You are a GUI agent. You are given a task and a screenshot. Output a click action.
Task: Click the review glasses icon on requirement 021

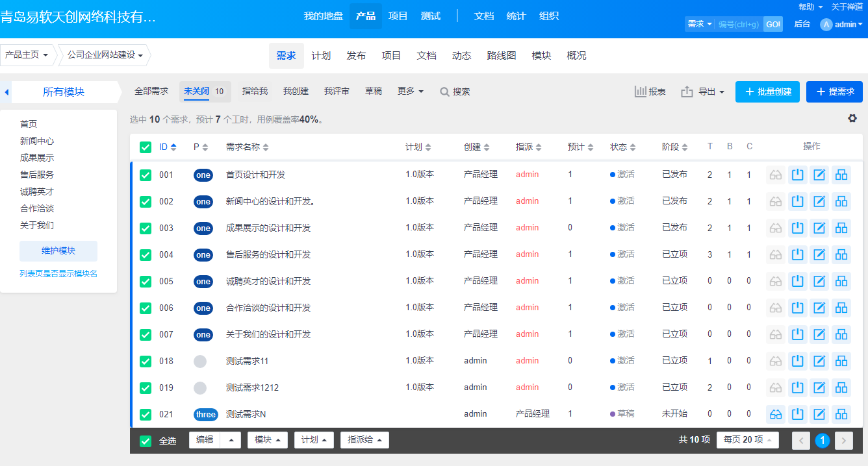[x=775, y=414]
